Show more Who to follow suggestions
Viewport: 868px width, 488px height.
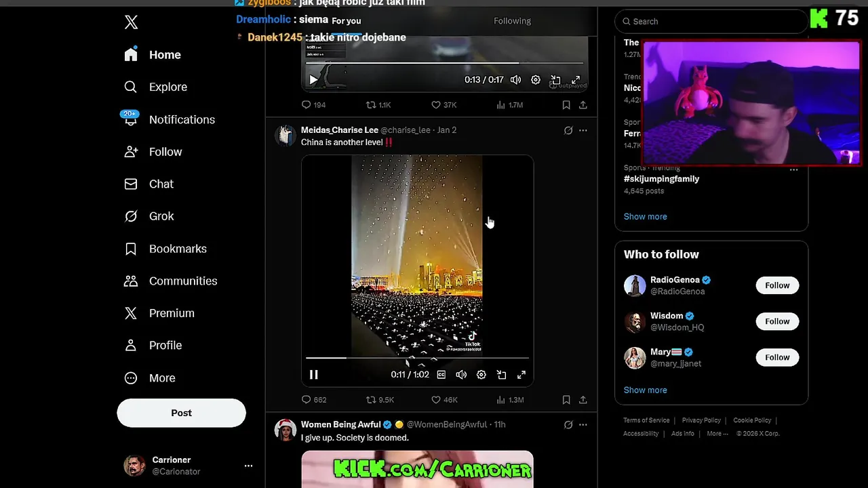pos(645,390)
